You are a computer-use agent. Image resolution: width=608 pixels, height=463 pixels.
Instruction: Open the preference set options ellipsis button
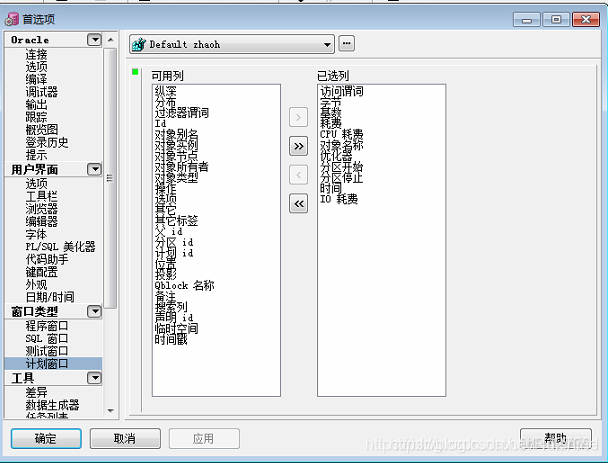point(347,43)
